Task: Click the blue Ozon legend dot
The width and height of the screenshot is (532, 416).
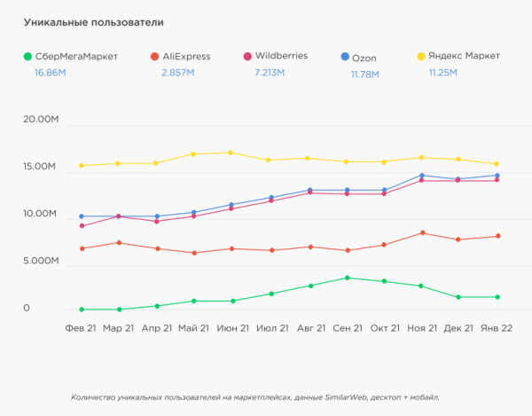Action: point(344,57)
